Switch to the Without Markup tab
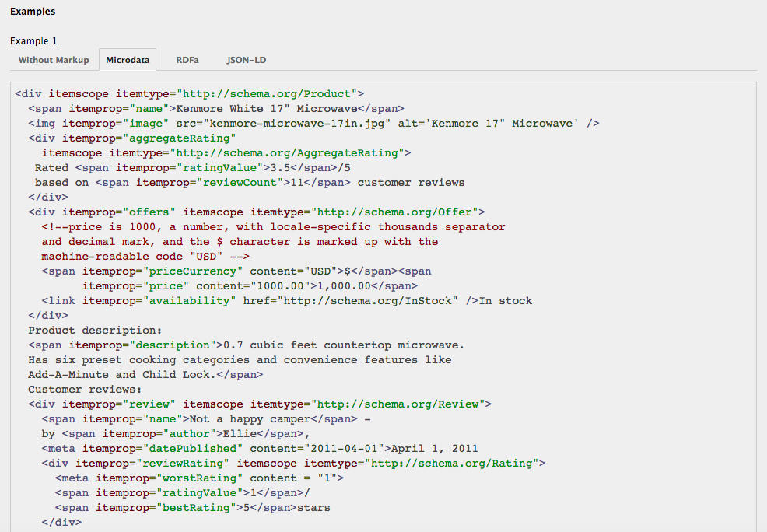The height and width of the screenshot is (532, 767). (54, 60)
